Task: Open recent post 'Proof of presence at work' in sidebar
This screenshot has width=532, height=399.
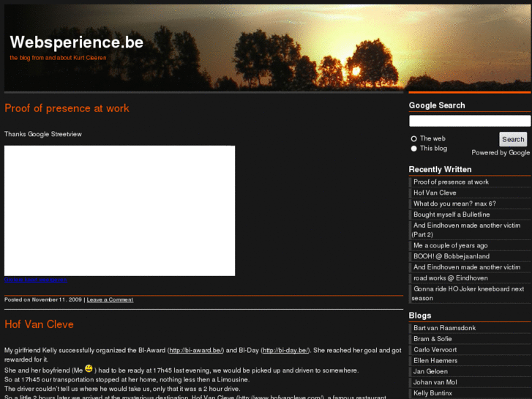Action: point(451,182)
